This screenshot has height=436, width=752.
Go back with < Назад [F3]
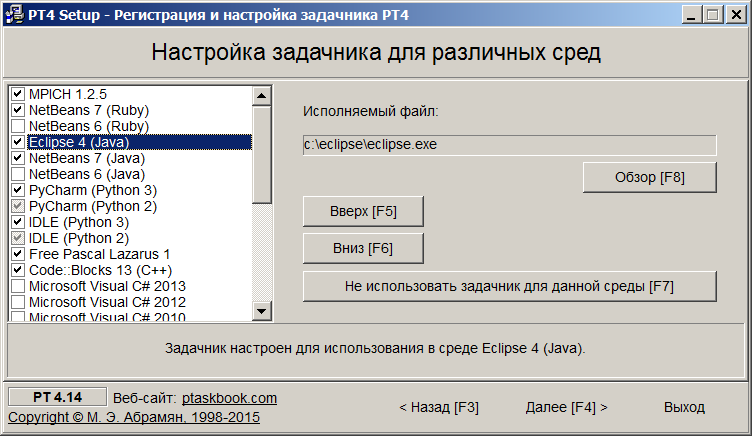tap(439, 407)
